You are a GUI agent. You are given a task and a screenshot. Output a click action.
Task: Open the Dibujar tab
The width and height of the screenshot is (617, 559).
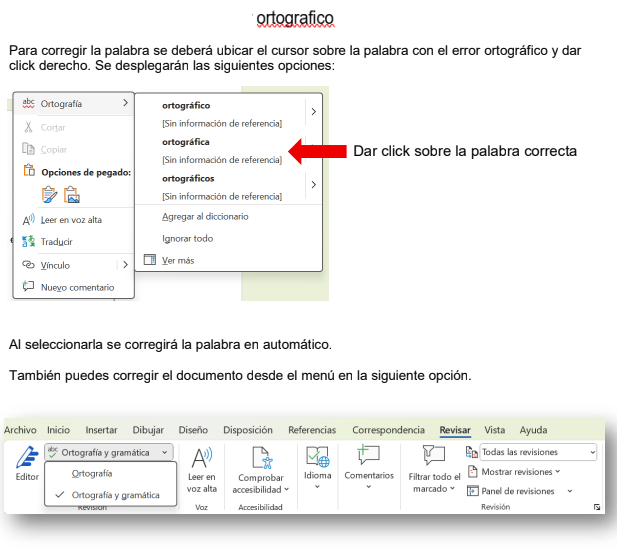(148, 430)
